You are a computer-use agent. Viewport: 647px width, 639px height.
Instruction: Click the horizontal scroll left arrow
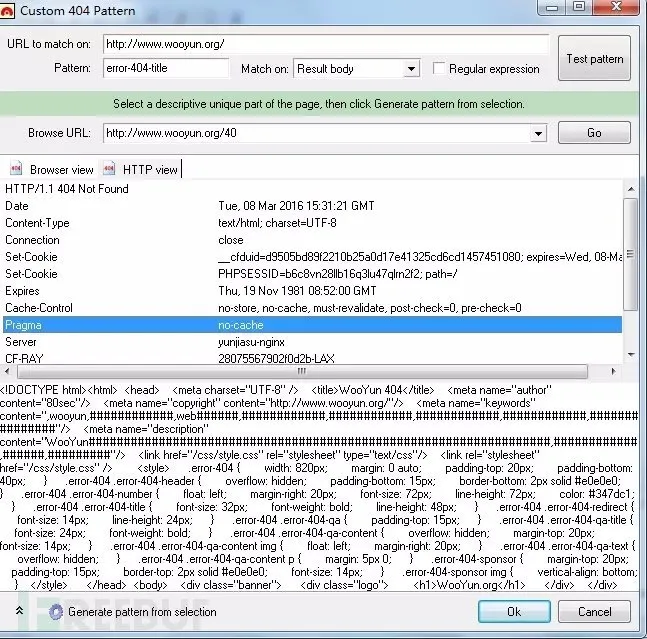click(x=7, y=371)
